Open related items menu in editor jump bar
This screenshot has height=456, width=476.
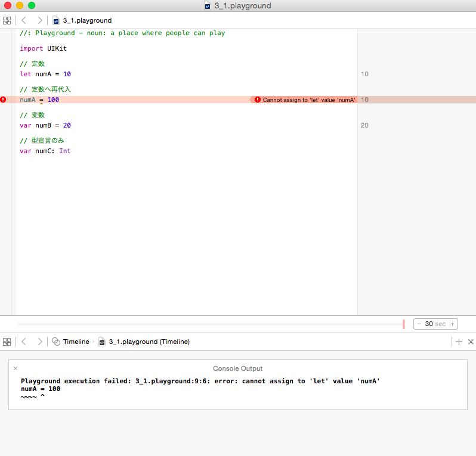tap(7, 20)
